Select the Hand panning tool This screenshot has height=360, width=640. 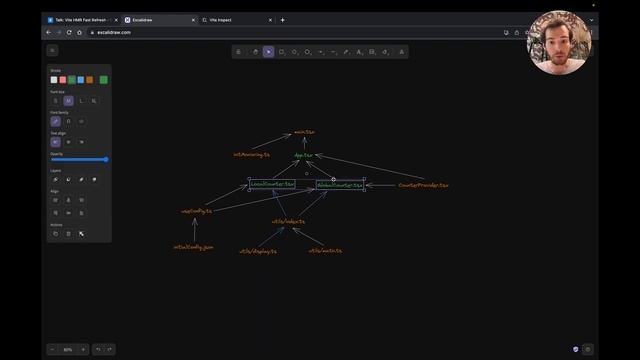[x=256, y=52]
